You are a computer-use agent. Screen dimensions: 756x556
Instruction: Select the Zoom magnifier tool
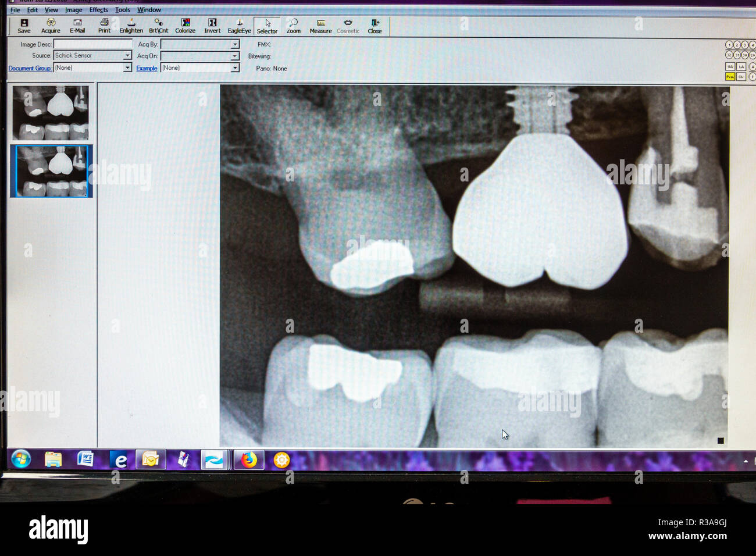[294, 26]
